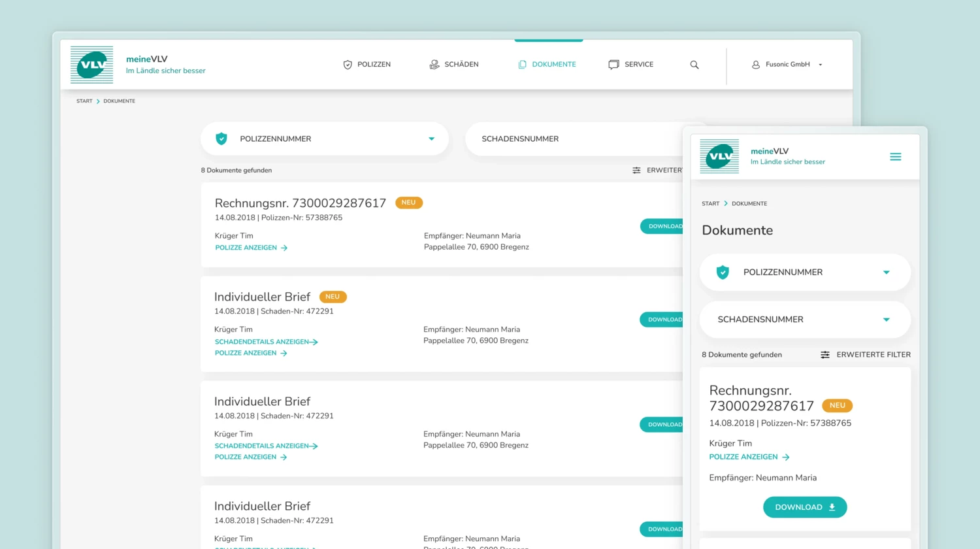This screenshot has height=549, width=980.
Task: Click '14.08.2018 | Polizzen-Nr: 57388765' in the desktop view
Action: pos(278,218)
